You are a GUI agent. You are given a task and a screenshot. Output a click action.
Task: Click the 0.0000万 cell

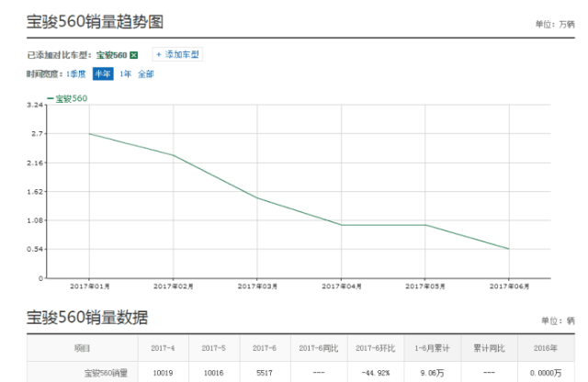coord(546,373)
